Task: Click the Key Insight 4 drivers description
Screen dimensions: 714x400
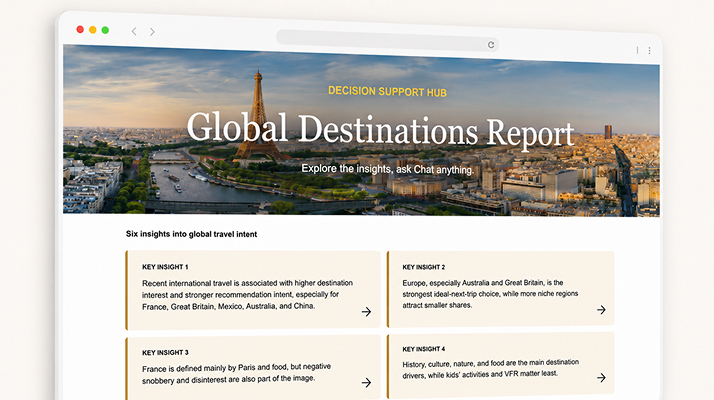Action: pyautogui.click(x=490, y=369)
